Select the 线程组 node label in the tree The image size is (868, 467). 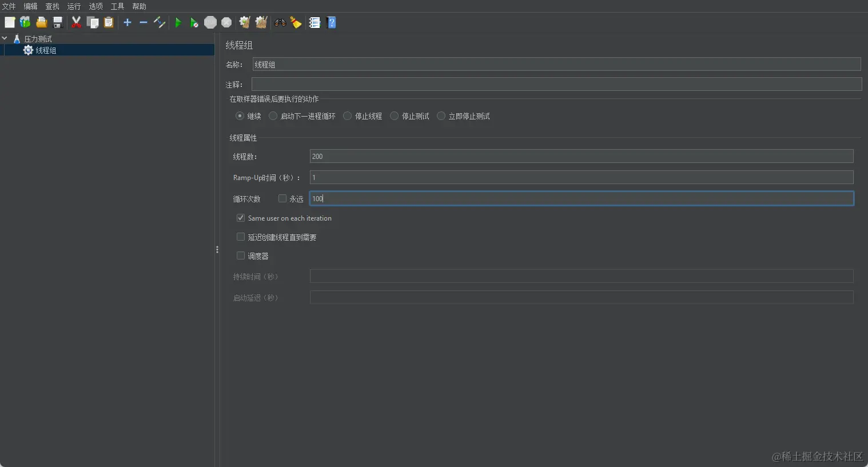click(x=46, y=50)
